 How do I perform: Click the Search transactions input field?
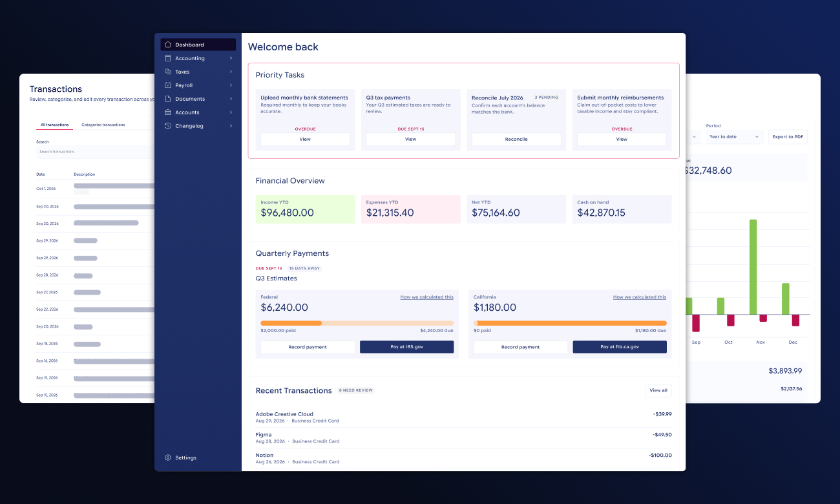point(95,152)
